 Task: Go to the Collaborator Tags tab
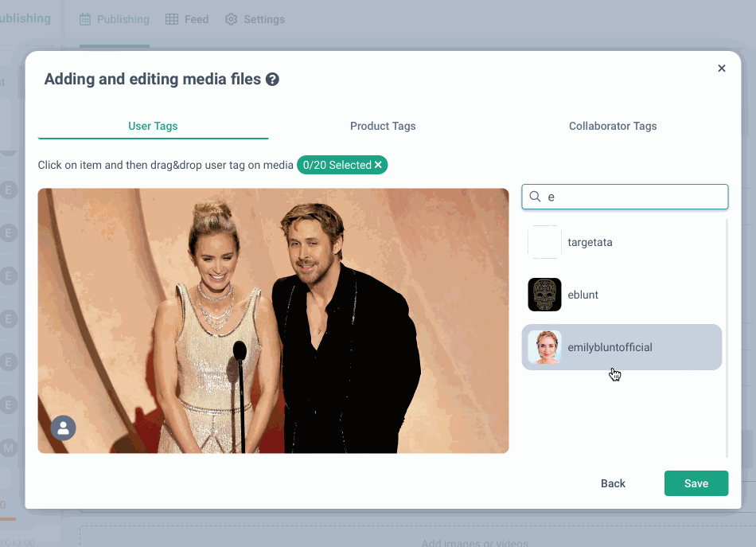click(613, 126)
